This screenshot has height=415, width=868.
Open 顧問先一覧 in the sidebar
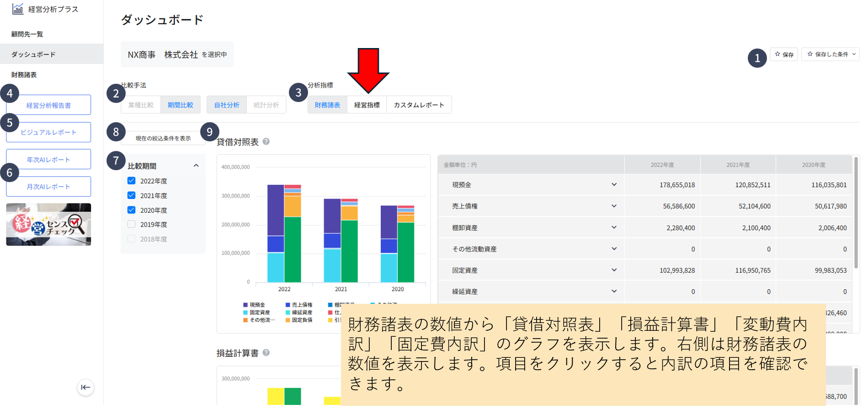(27, 34)
